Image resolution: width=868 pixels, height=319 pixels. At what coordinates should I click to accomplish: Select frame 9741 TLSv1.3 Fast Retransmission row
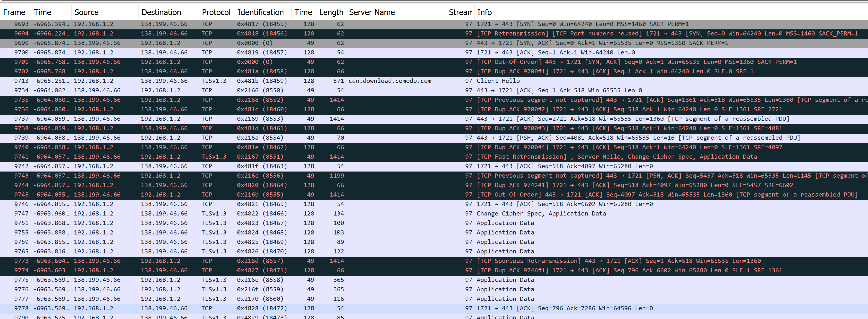point(434,156)
